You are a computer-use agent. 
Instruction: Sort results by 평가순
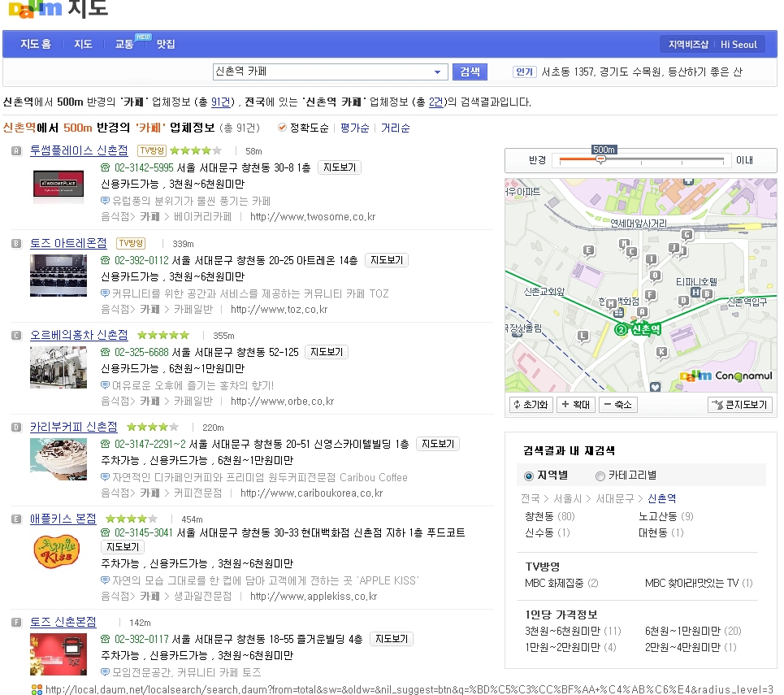[x=354, y=128]
